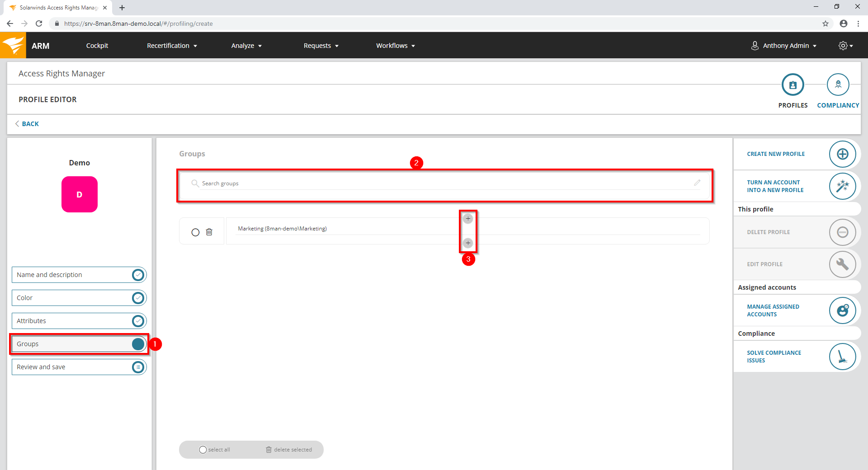Viewport: 868px width, 470px height.
Task: Open the Anthony Admin user dropdown
Action: point(784,46)
